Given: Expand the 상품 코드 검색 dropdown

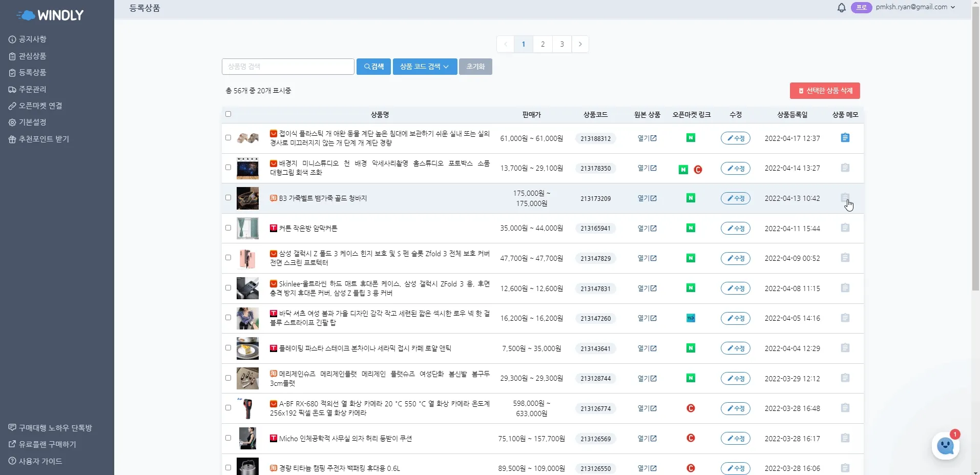Looking at the screenshot, I should point(425,67).
